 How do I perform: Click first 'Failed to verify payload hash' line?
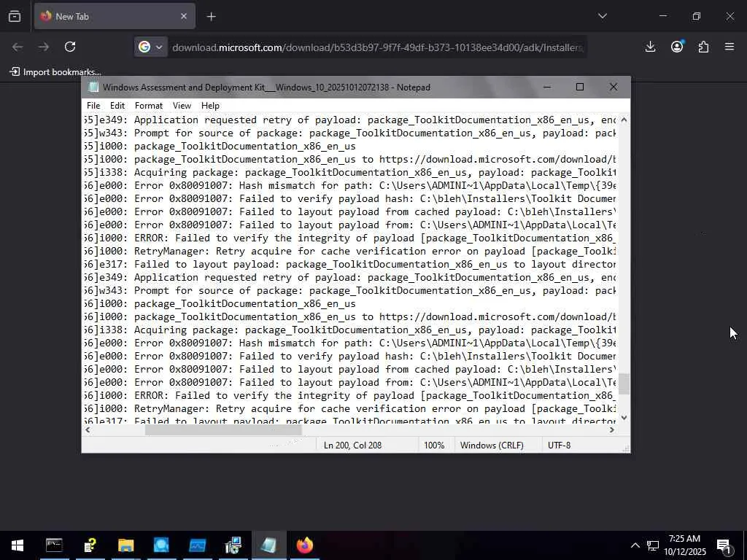tap(349, 198)
